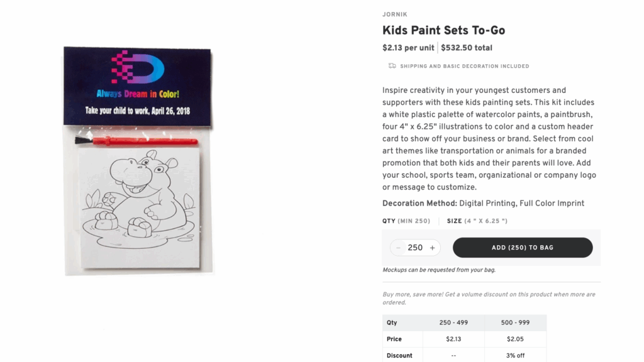644x362 pixels.
Task: Click the 500 - 999 column header
Action: click(x=515, y=322)
